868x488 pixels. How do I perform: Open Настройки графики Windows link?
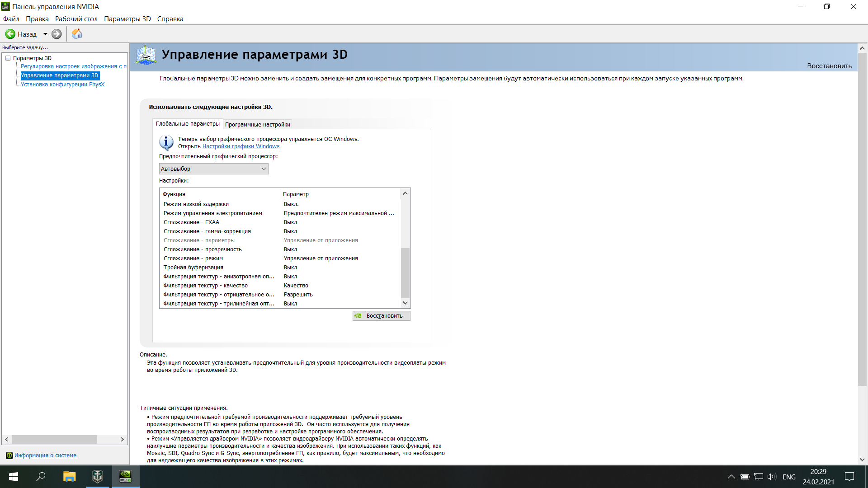tap(241, 146)
